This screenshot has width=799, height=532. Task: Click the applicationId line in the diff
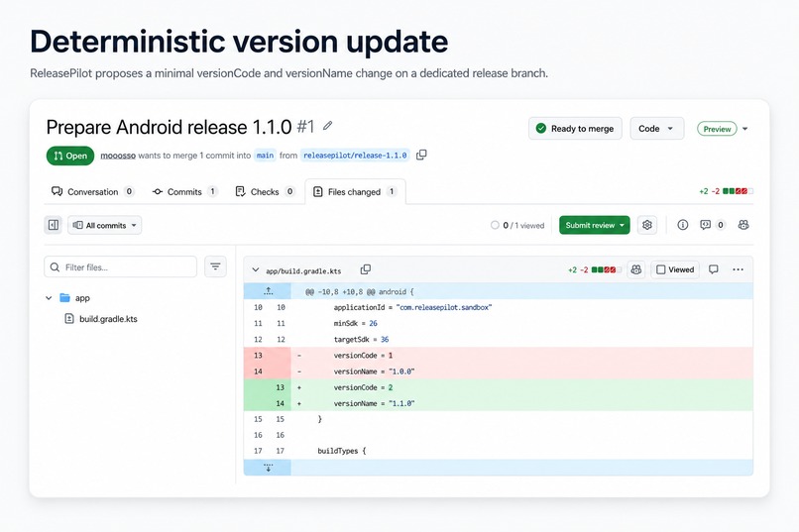click(x=499, y=307)
